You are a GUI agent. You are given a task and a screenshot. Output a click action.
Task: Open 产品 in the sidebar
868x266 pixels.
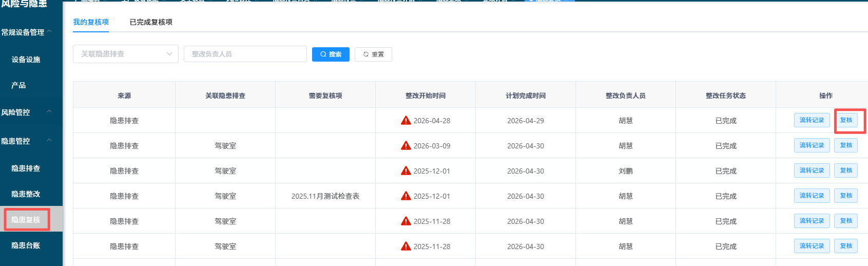pyautogui.click(x=18, y=85)
